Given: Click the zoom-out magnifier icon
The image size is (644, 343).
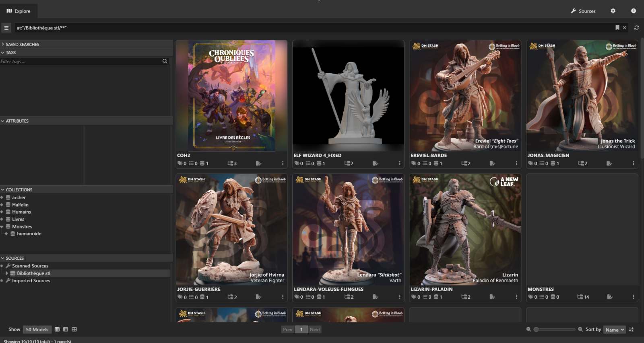Looking at the screenshot, I should pyautogui.click(x=528, y=329).
